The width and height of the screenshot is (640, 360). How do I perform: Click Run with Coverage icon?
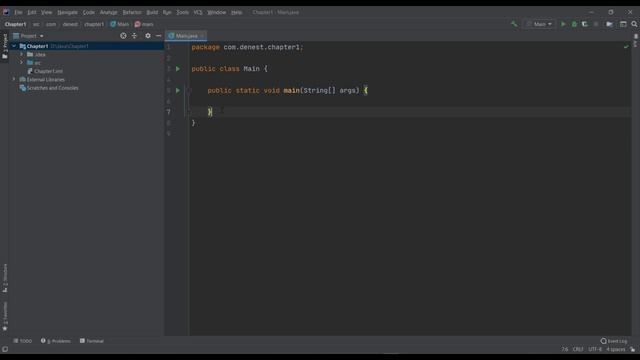[585, 24]
